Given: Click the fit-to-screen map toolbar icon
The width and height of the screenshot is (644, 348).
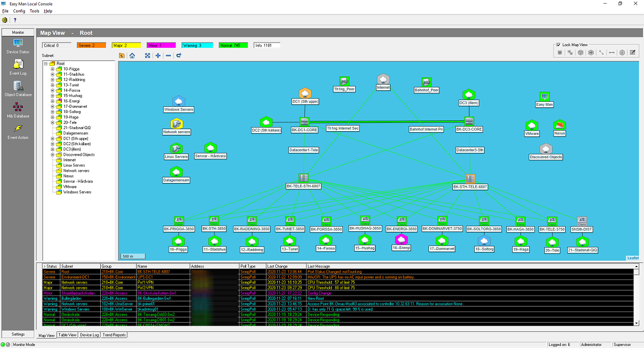Looking at the screenshot, I should click(x=147, y=55).
